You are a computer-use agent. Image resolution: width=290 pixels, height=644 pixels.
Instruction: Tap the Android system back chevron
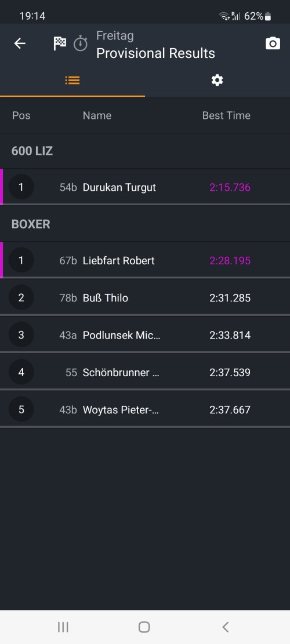click(x=225, y=627)
